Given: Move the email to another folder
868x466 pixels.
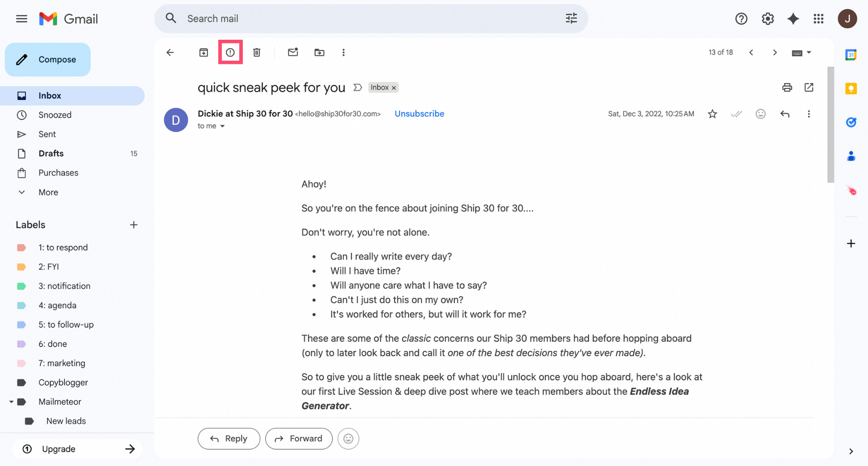Looking at the screenshot, I should pos(319,52).
